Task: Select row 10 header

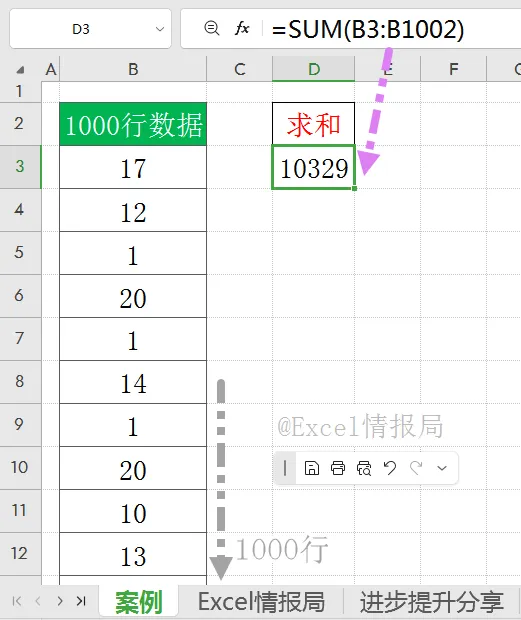Action: [20, 468]
